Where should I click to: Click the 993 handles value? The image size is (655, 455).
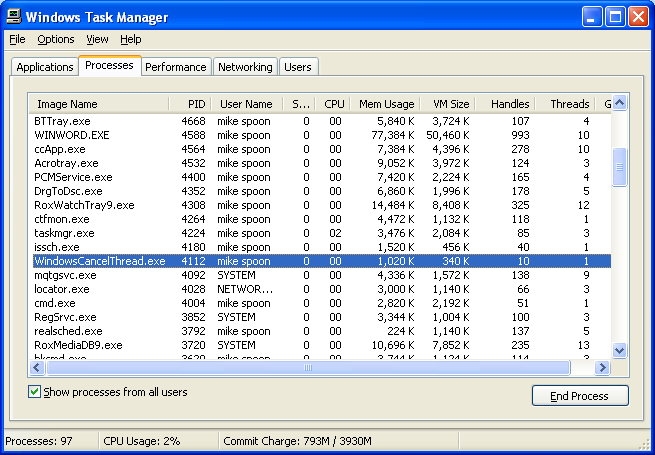520,135
